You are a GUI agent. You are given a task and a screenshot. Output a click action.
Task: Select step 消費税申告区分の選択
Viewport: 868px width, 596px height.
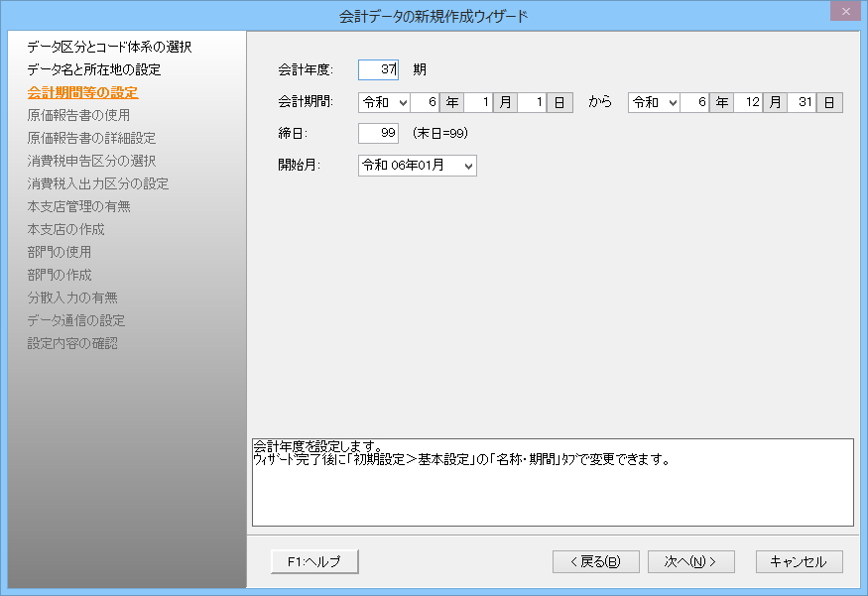point(92,161)
